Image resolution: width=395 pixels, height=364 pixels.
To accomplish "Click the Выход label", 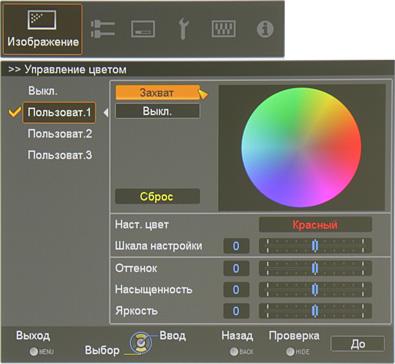I will tap(33, 335).
